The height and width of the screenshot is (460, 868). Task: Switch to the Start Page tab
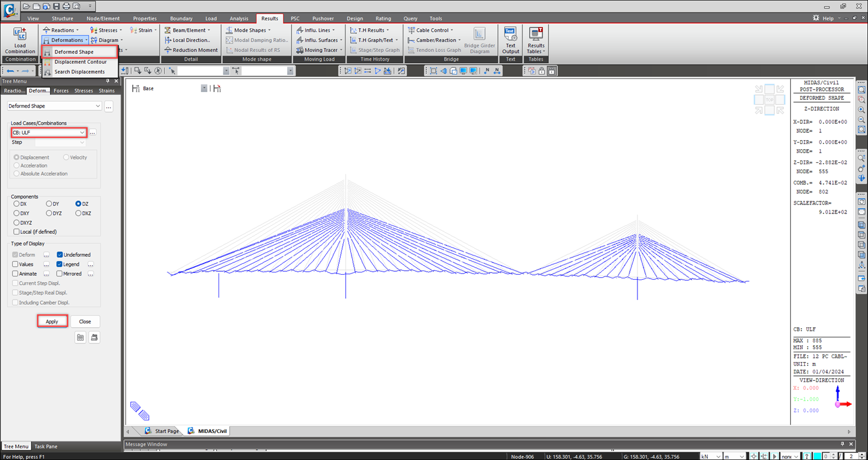(162, 431)
